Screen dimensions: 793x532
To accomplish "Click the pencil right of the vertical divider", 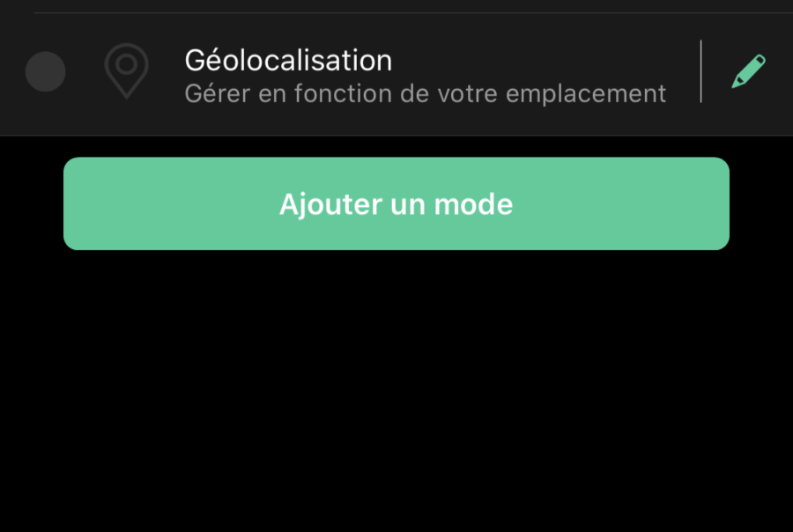I will (x=748, y=71).
